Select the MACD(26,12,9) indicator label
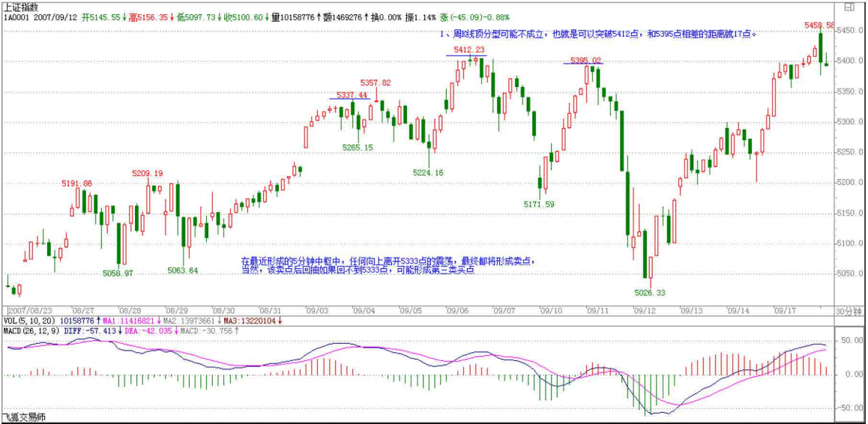Image resolution: width=868 pixels, height=424 pixels. (x=31, y=330)
